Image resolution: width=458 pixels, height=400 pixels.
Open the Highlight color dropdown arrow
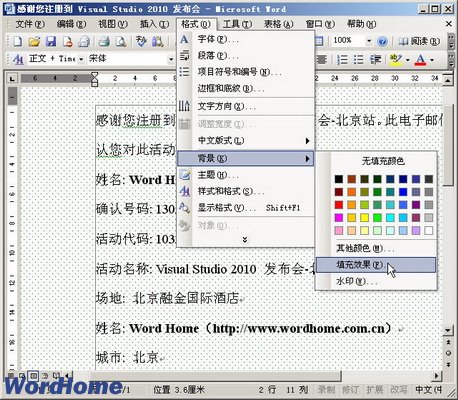(407, 60)
